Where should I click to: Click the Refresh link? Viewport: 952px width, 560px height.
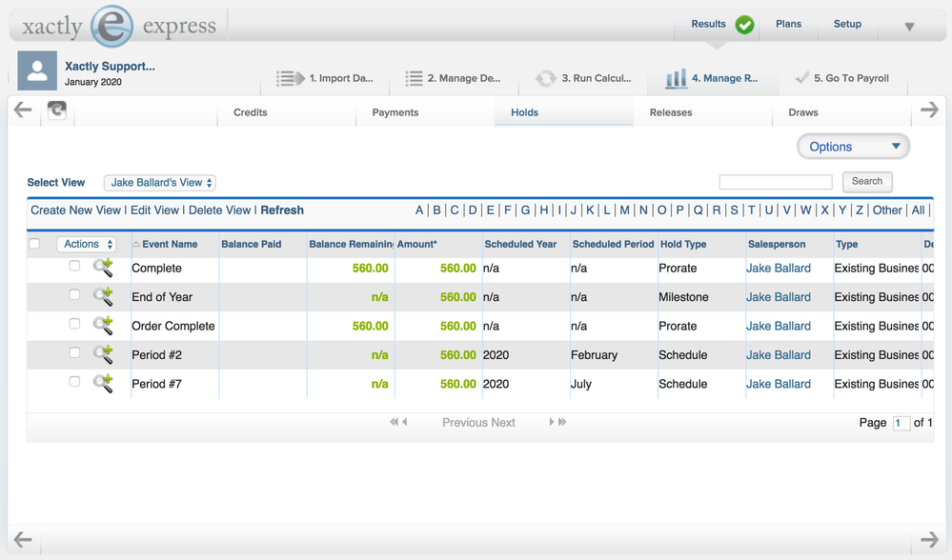(282, 210)
